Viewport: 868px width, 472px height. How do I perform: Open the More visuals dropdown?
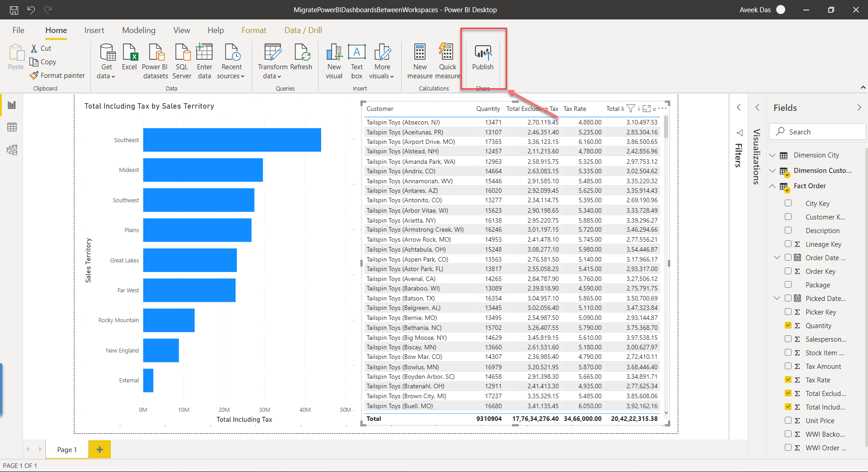click(x=382, y=61)
